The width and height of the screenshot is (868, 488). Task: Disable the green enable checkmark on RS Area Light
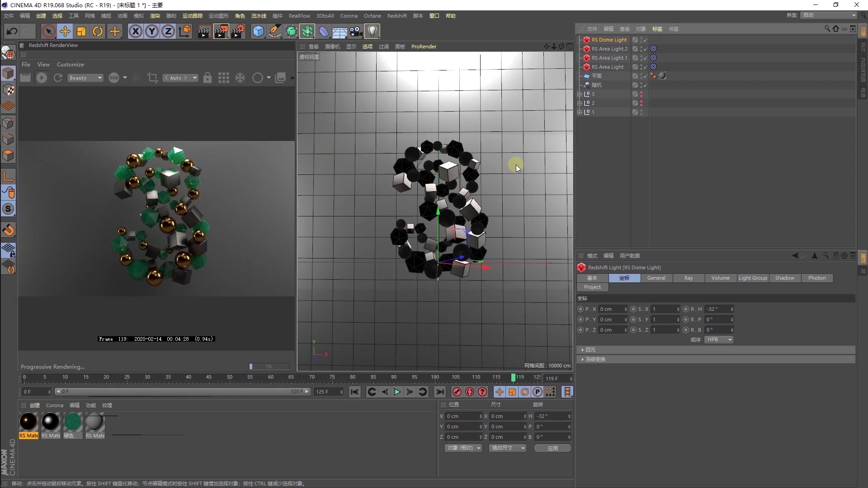tap(646, 66)
